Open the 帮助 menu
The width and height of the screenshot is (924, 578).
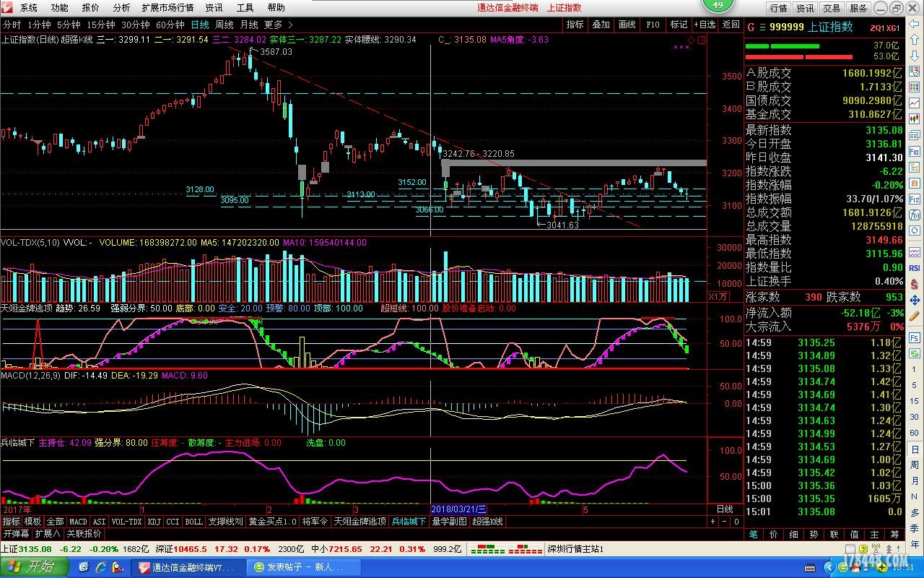tap(276, 8)
